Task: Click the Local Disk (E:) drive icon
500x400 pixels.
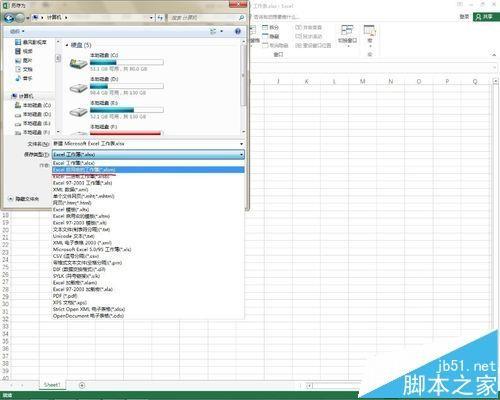Action: point(78,111)
